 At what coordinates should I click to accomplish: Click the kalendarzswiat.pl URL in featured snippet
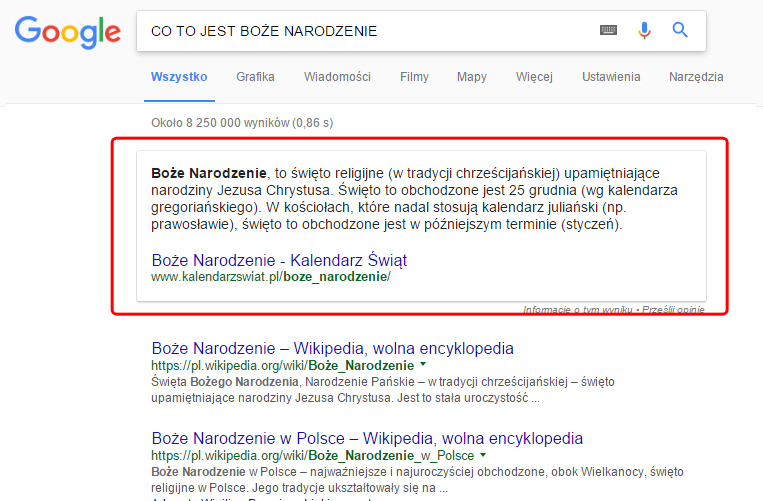270,277
